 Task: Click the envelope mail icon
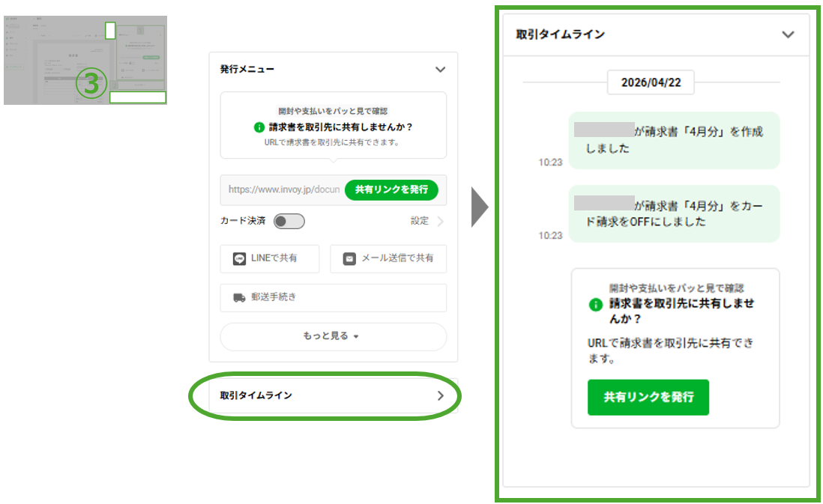(349, 258)
